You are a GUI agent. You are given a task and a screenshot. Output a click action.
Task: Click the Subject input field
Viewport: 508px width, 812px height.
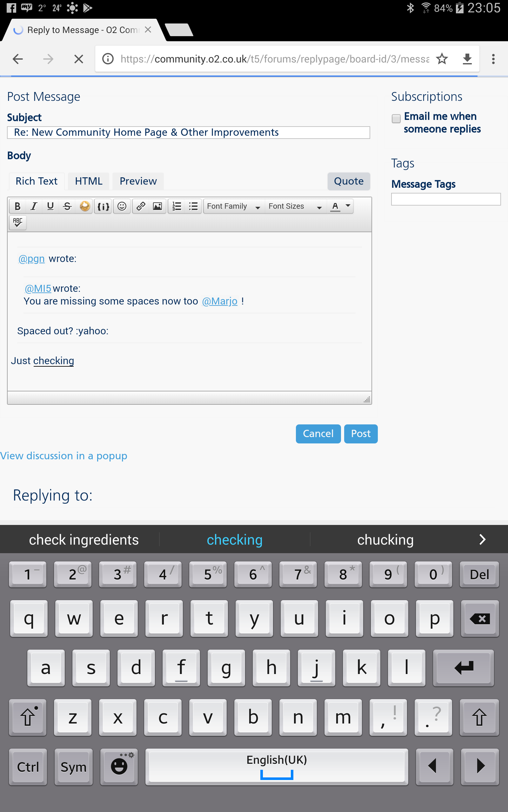point(189,133)
